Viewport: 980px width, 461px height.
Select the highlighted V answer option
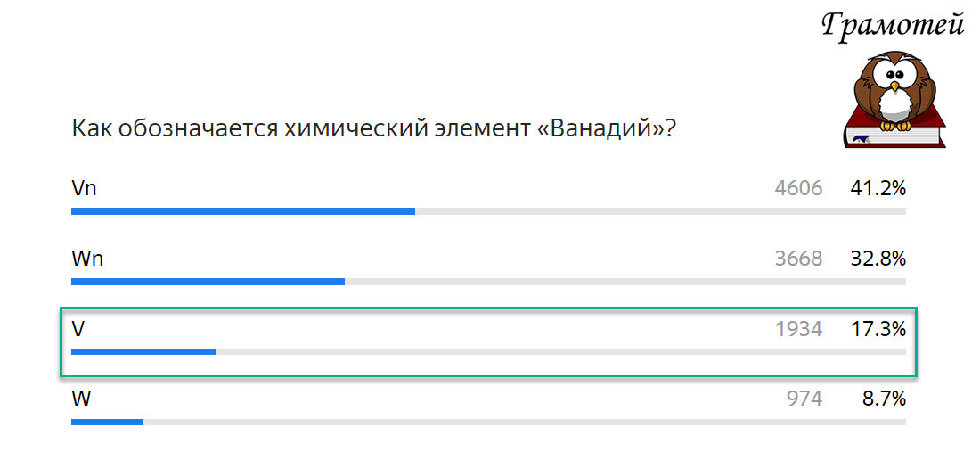click(488, 342)
